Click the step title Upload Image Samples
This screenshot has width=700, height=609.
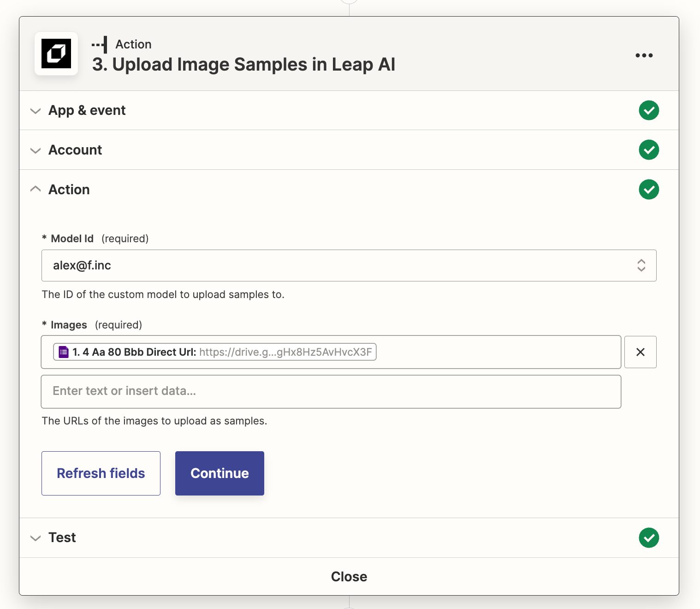pos(243,65)
